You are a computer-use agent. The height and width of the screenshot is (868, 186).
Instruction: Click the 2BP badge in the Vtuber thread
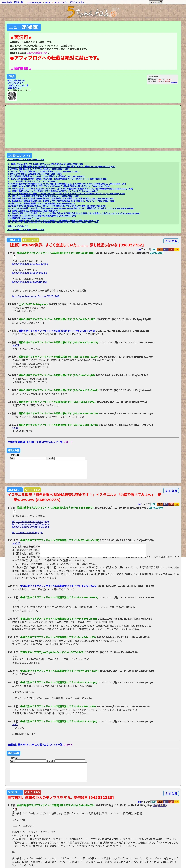click(153, 249)
